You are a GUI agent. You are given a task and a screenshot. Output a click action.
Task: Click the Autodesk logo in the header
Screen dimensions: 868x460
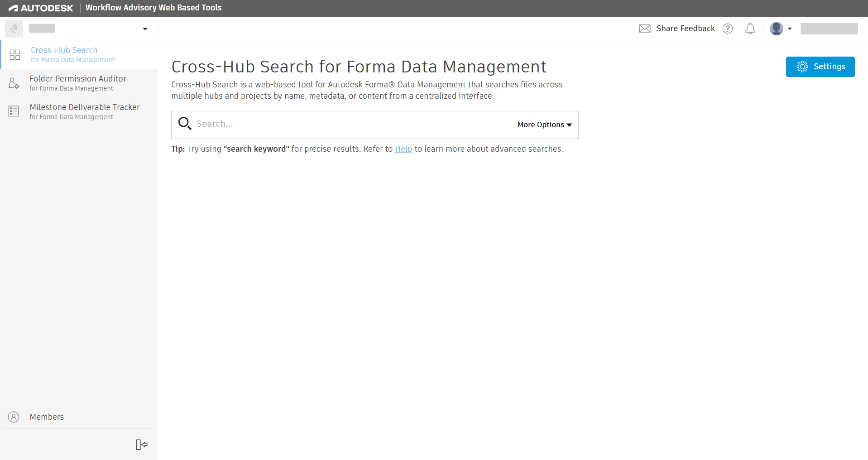click(x=41, y=8)
